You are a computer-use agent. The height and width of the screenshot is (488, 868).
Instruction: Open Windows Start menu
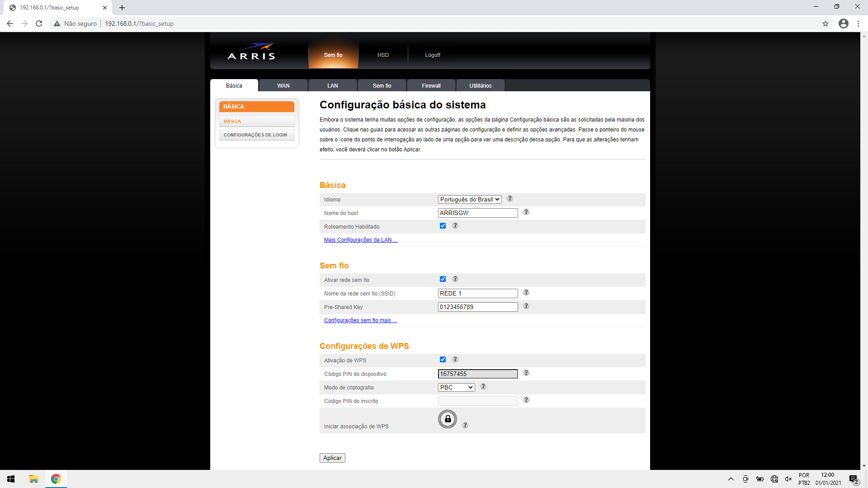[11, 479]
